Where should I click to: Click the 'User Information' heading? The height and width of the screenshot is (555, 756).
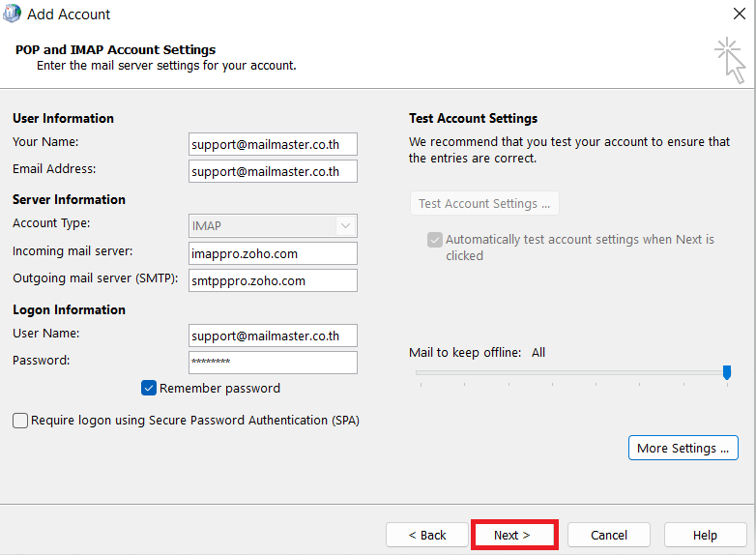pyautogui.click(x=63, y=118)
